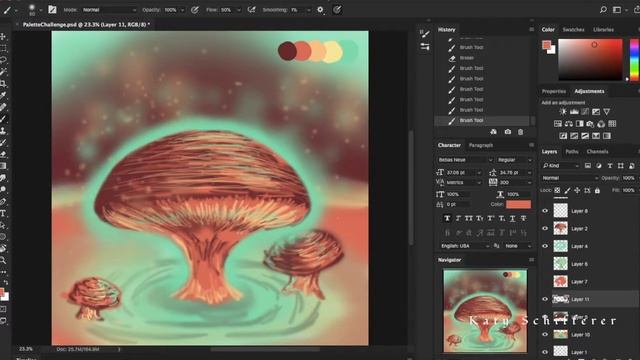The width and height of the screenshot is (640, 360).
Task: Select the Zoom magnifier tool
Action: [3, 260]
